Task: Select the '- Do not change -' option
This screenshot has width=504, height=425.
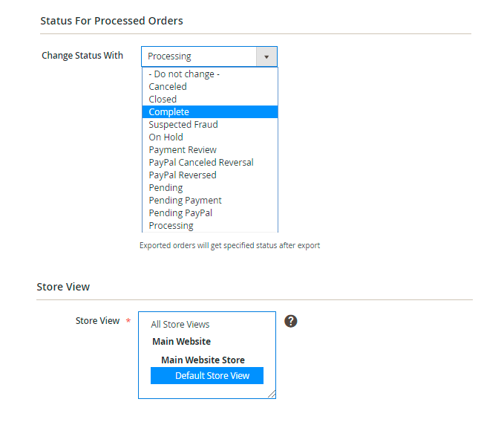Action: pos(210,74)
